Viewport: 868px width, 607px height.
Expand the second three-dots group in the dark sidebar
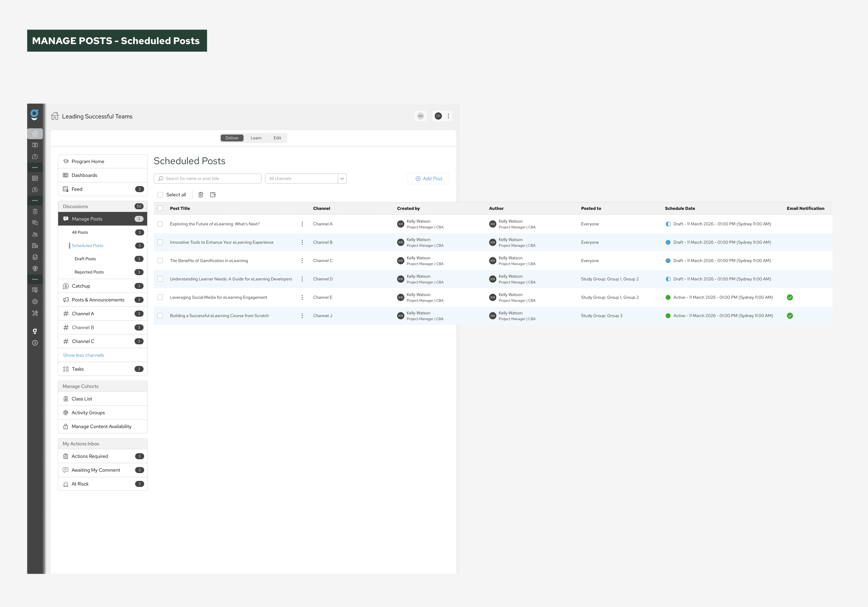click(x=35, y=201)
